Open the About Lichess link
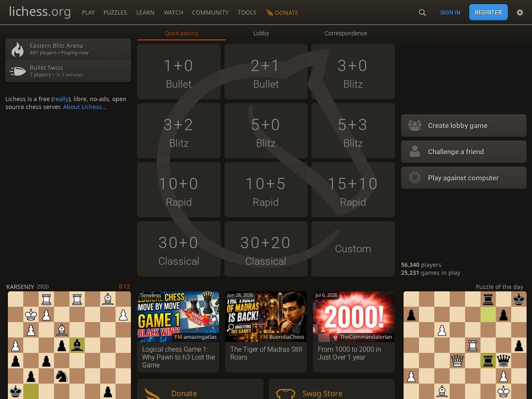The image size is (532, 399). pyautogui.click(x=85, y=107)
